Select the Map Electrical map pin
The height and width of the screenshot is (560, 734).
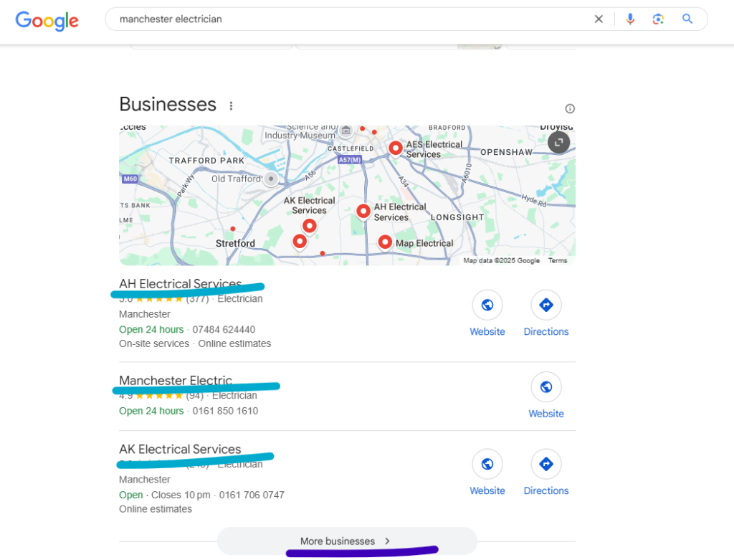coord(385,242)
